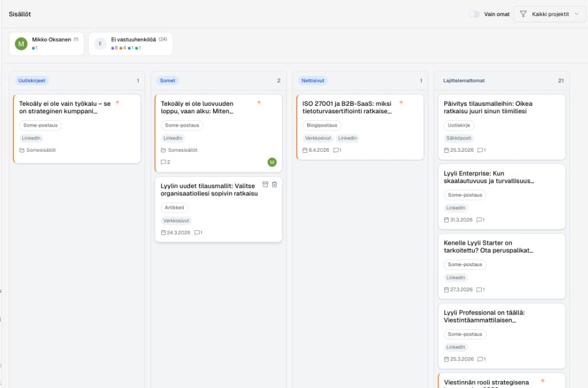Click the comments icon showing 2 on Somet card
This screenshot has width=588, height=388.
(x=163, y=162)
